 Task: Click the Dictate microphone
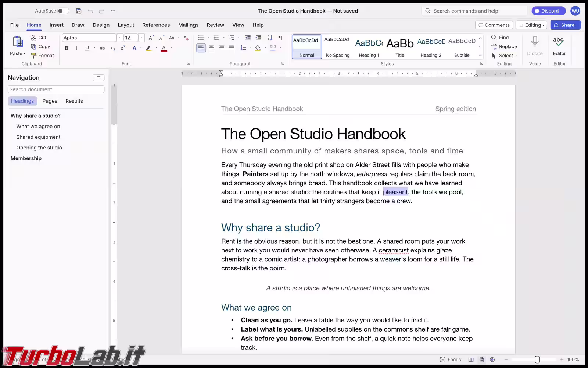(535, 46)
